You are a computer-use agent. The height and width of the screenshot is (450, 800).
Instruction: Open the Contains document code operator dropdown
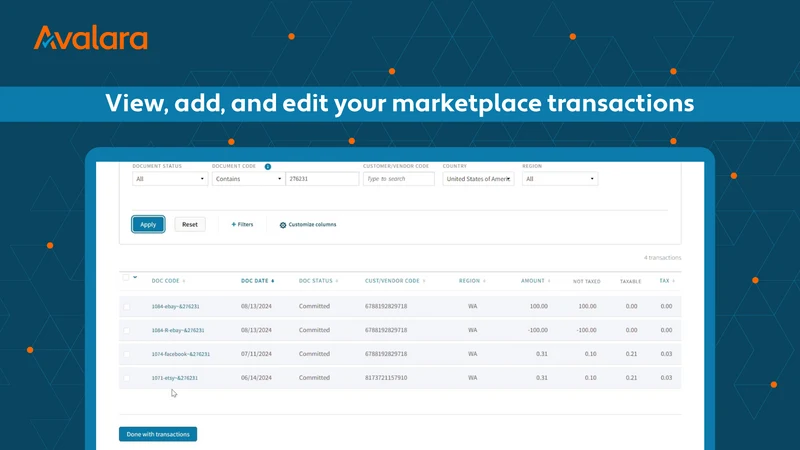click(248, 179)
